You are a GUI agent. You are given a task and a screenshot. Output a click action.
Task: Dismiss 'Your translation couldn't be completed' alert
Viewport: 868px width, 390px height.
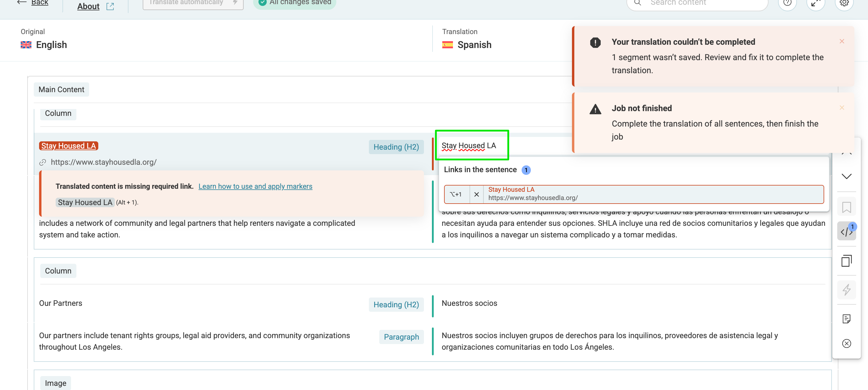pos(842,41)
